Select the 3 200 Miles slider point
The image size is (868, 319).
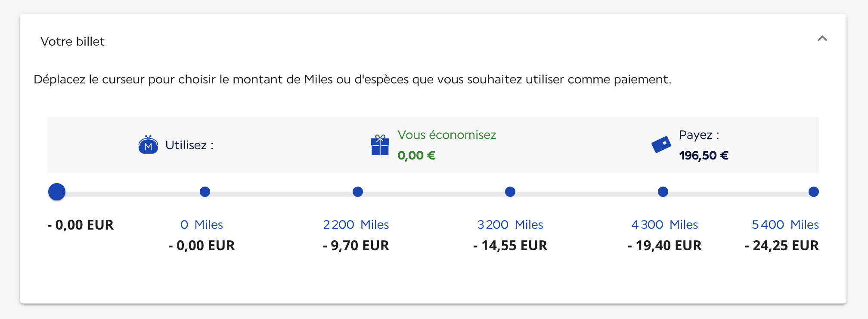coord(510,192)
